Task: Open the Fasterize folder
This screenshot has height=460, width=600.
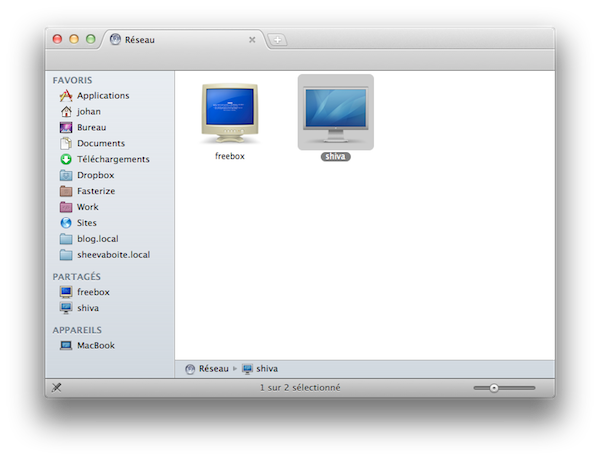Action: [x=95, y=191]
